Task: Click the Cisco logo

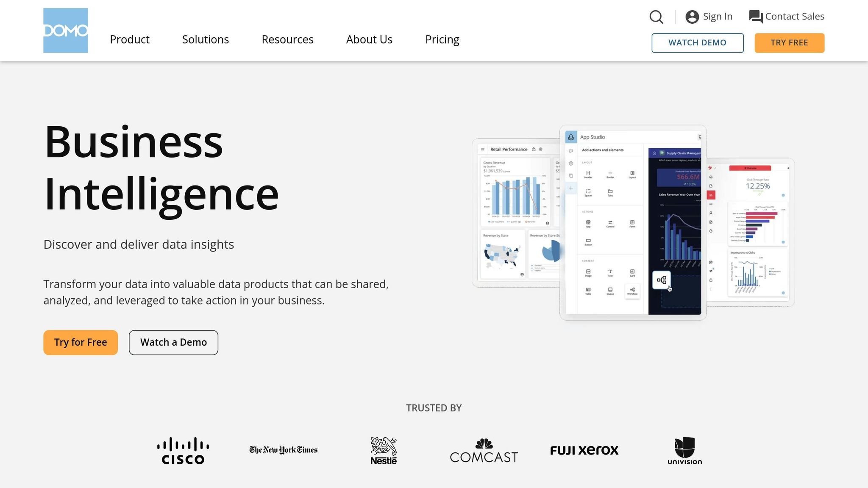Action: [183, 451]
